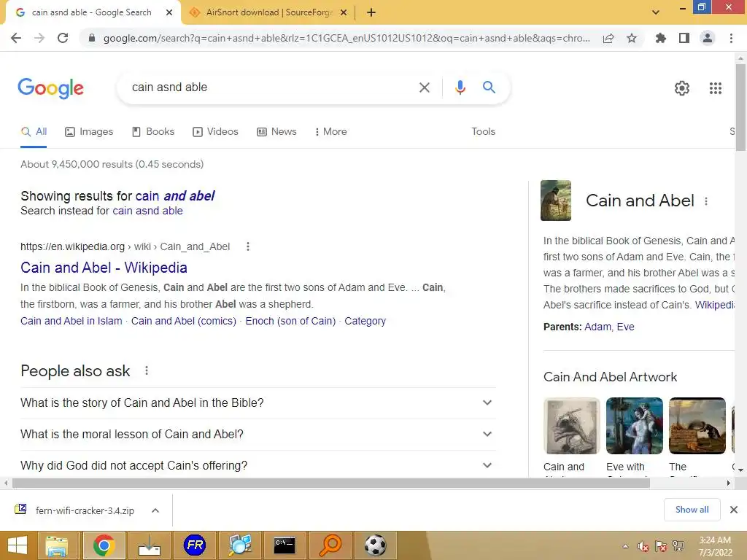Image resolution: width=747 pixels, height=560 pixels.
Task: Show all downloads
Action: coord(692,510)
